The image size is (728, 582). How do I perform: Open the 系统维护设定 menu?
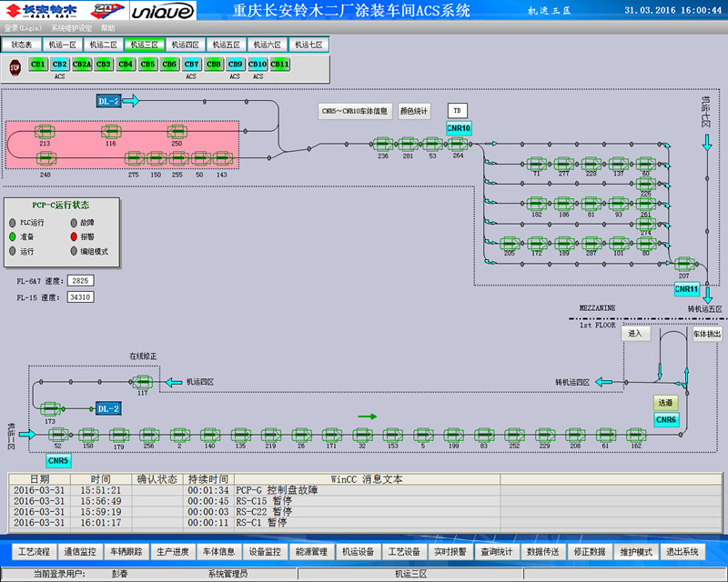tap(71, 28)
